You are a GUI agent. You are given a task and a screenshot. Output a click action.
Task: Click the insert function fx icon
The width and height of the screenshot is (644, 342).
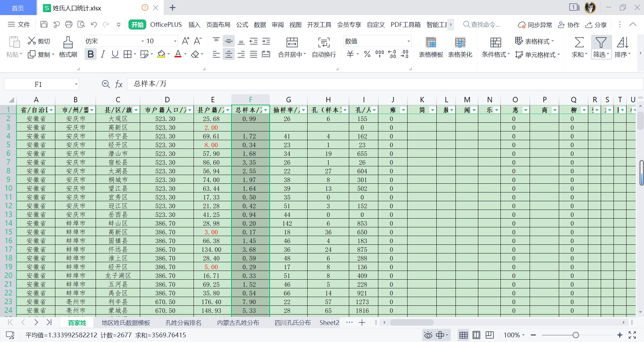pyautogui.click(x=119, y=84)
